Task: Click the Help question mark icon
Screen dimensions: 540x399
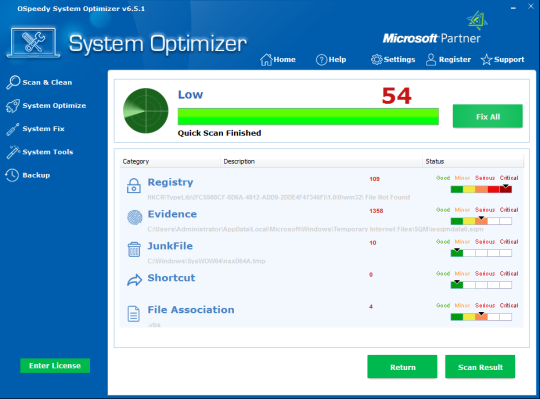Action: (321, 60)
